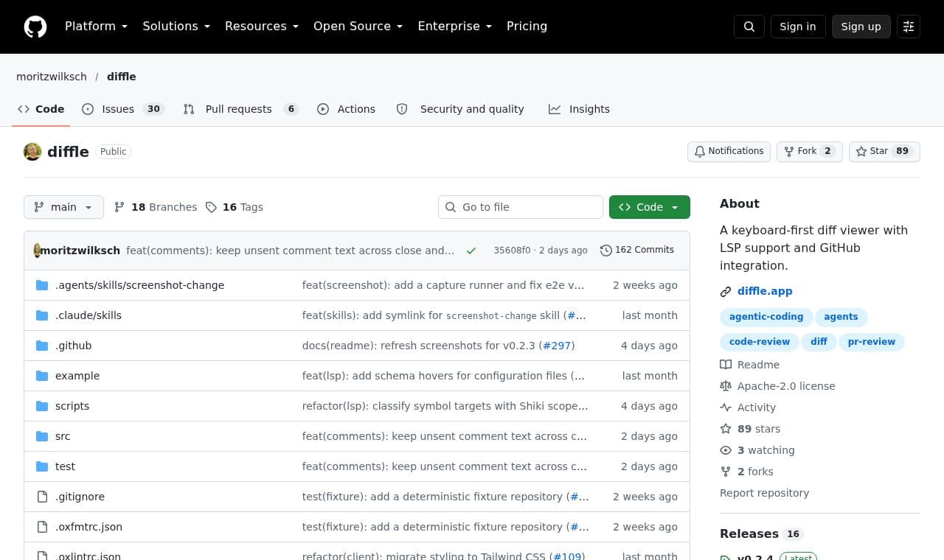Viewport: 944px width, 560px height.
Task: Go to the GitHub homepage logo
Action: tap(35, 27)
